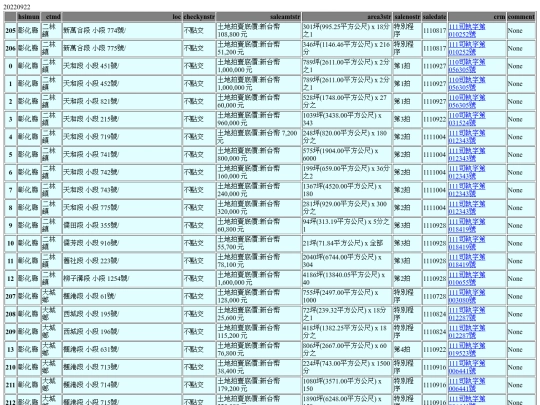Select location cell 西城段 小段 196號
The image size is (540, 405).
(x=122, y=332)
